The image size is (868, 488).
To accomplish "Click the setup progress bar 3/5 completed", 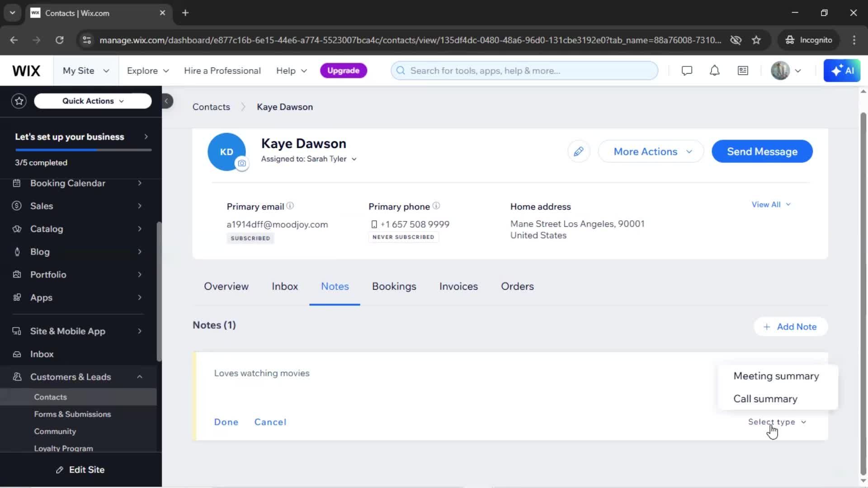I will [x=83, y=150].
